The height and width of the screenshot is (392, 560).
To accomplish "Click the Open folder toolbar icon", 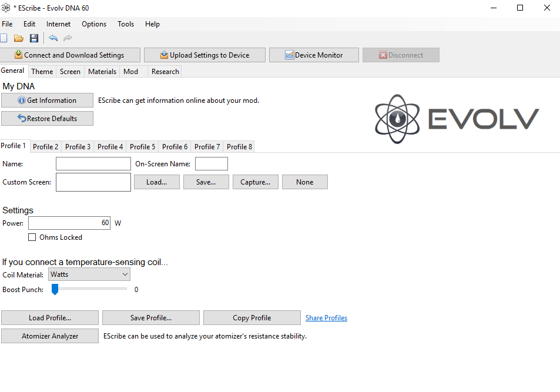I will [19, 38].
